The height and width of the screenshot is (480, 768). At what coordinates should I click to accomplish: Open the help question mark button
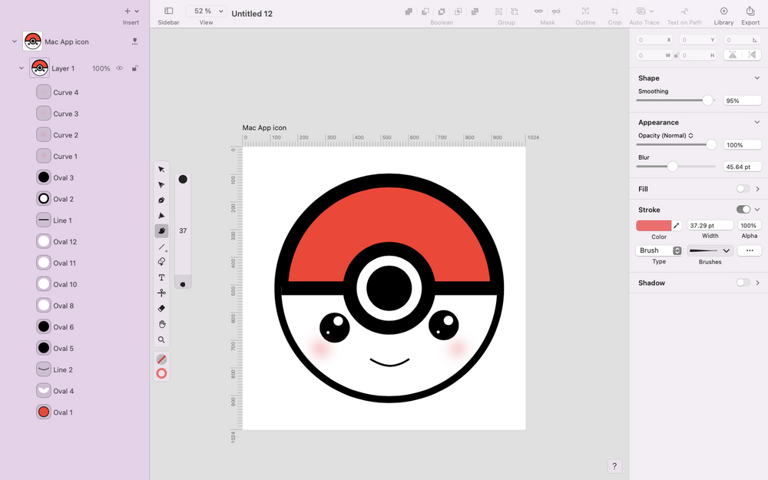pyautogui.click(x=614, y=466)
